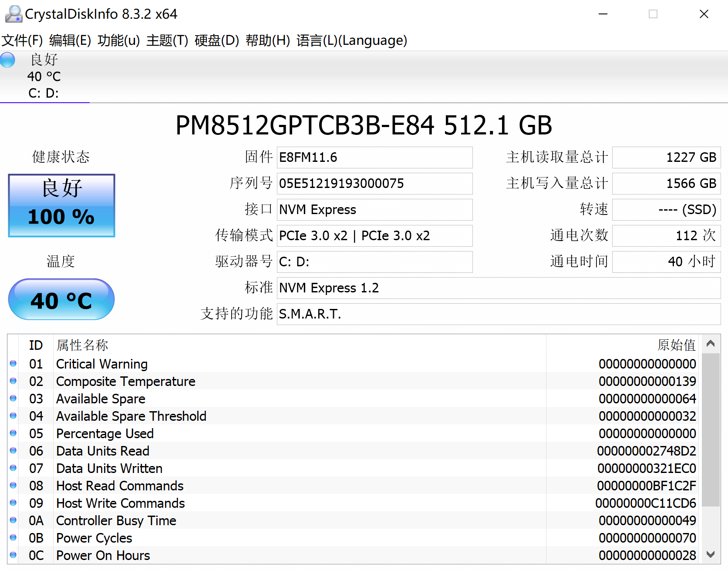Viewport: 728px width, 570px height.
Task: Click the firmware field E8FM11.6
Action: coord(374,158)
